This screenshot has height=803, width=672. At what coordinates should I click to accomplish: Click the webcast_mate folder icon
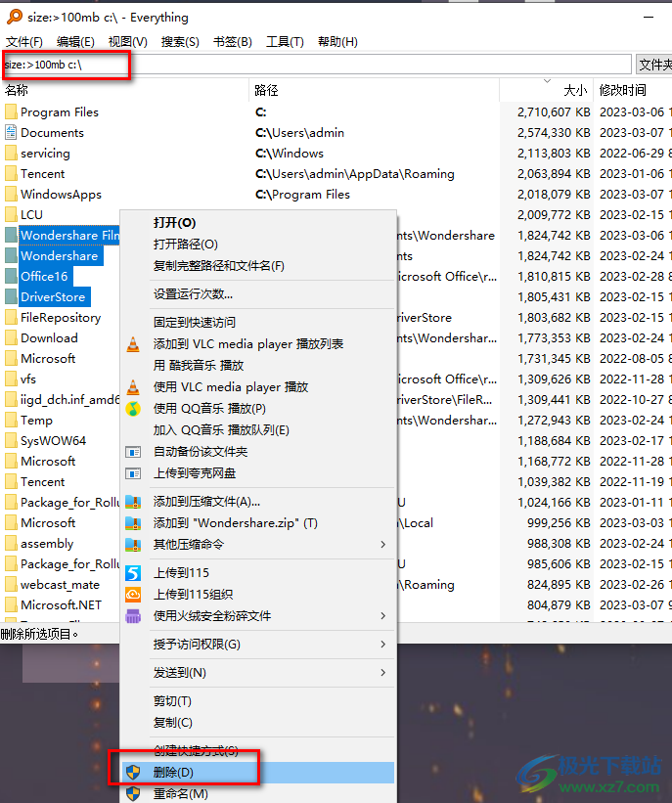pos(11,584)
